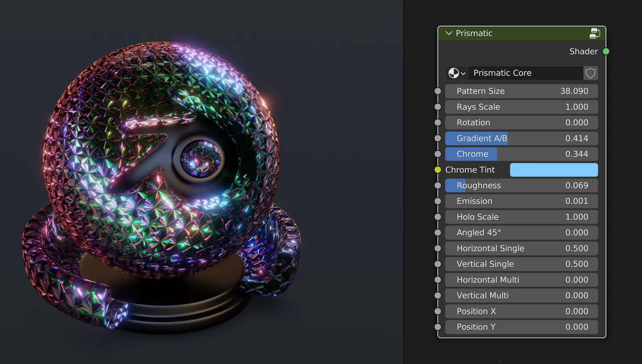The height and width of the screenshot is (364, 642).
Task: Click the Holo Scale input socket dot
Action: [x=437, y=217]
